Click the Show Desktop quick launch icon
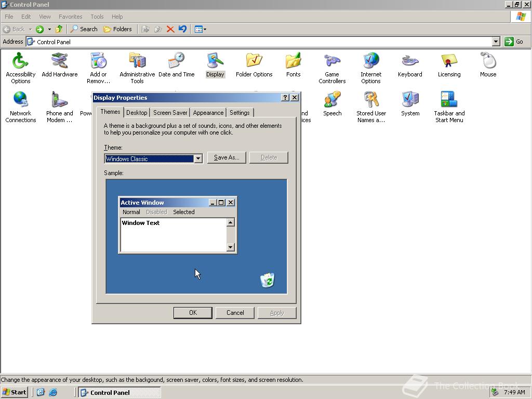 click(41, 393)
